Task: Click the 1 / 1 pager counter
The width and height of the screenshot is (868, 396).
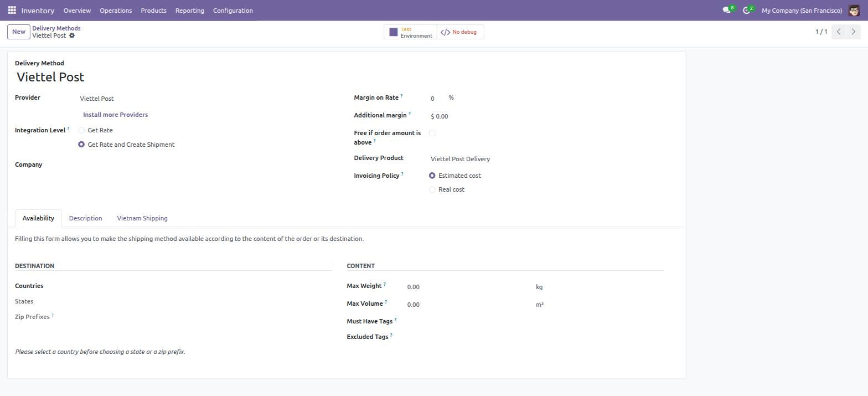Action: pos(821,32)
